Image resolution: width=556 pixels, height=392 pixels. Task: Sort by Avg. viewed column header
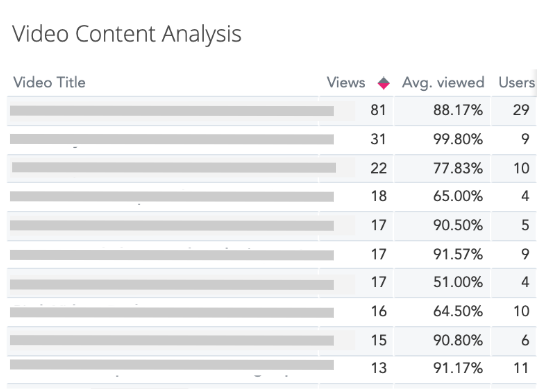[x=443, y=82]
